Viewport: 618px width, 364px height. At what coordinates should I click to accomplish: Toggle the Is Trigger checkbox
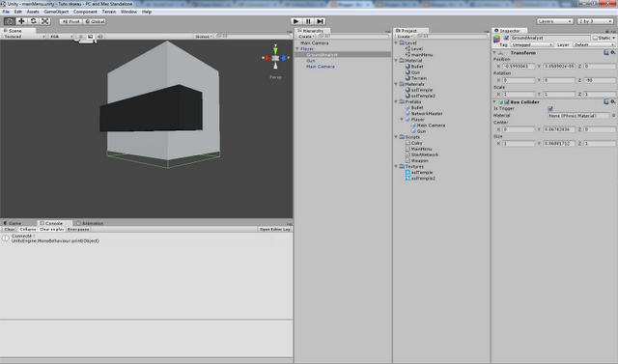[550, 108]
